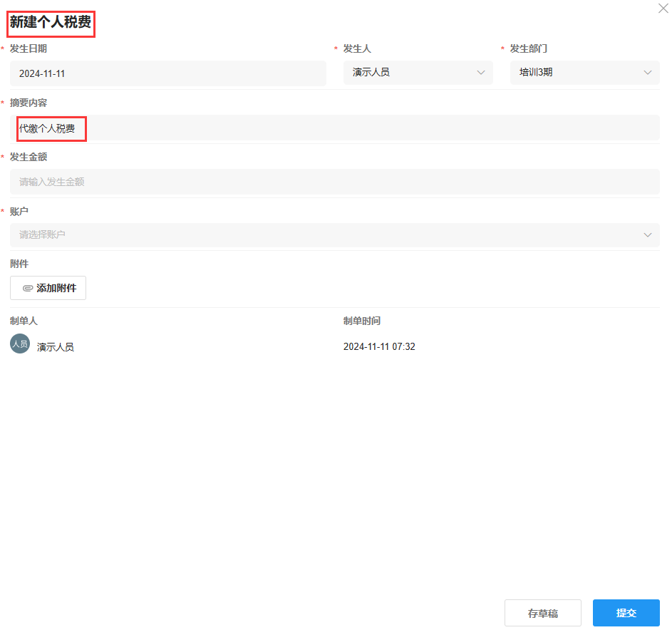Click the chevron arrow in 账户 field
Image resolution: width=672 pixels, height=630 pixels.
[647, 235]
